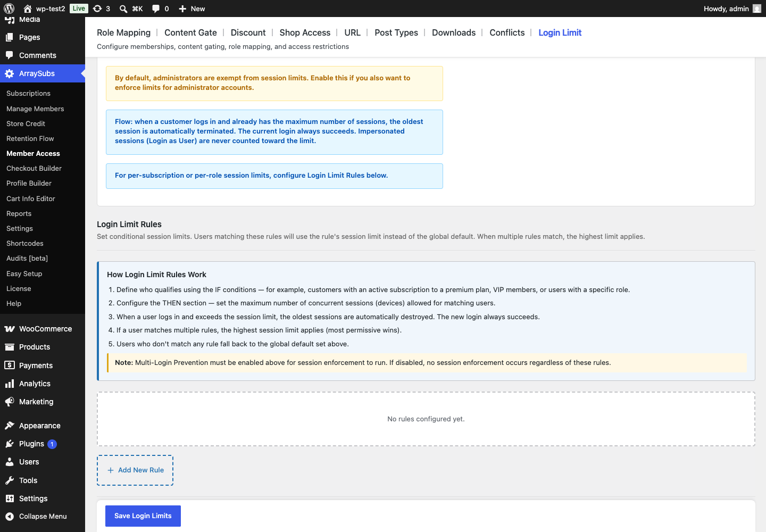766x532 pixels.
Task: Go to the Conflicts tab
Action: (507, 32)
